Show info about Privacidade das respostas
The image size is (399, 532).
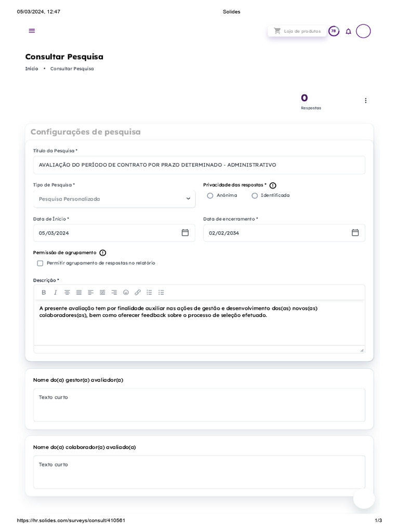(273, 185)
